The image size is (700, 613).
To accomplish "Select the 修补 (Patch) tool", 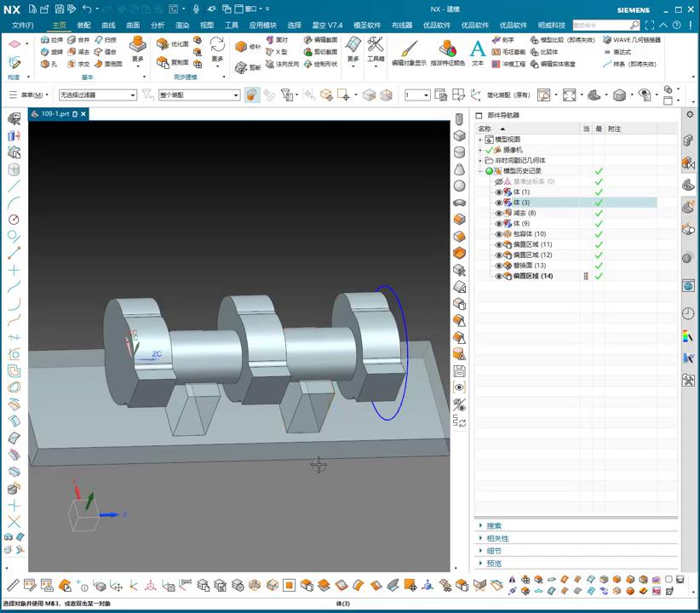I will pyautogui.click(x=248, y=47).
